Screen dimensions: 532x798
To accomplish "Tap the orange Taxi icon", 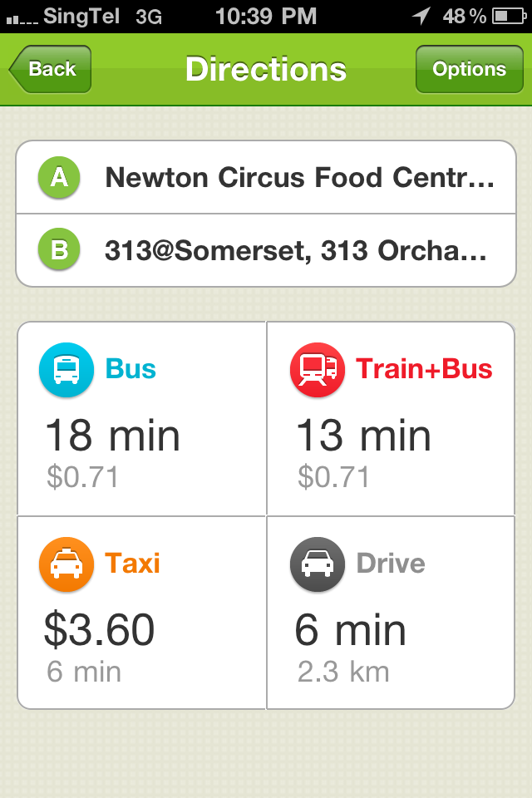I will (x=66, y=564).
